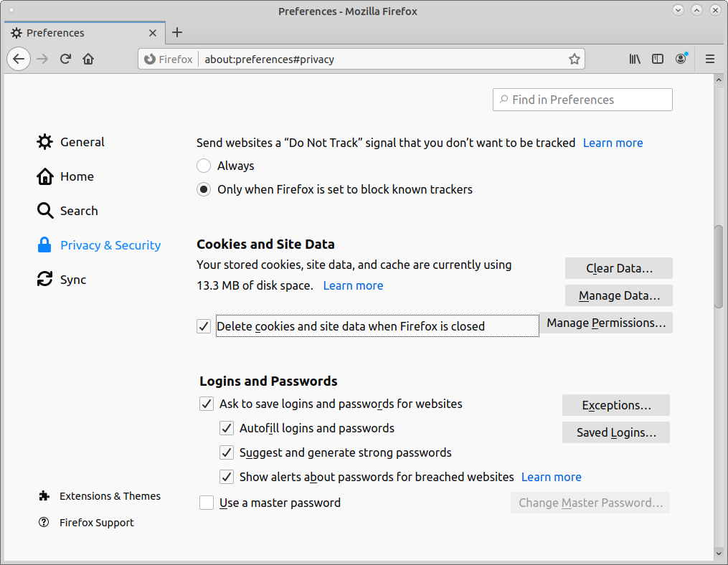The image size is (728, 565).
Task: Click the Search magnifier icon in sidebar
Action: pyautogui.click(x=45, y=211)
